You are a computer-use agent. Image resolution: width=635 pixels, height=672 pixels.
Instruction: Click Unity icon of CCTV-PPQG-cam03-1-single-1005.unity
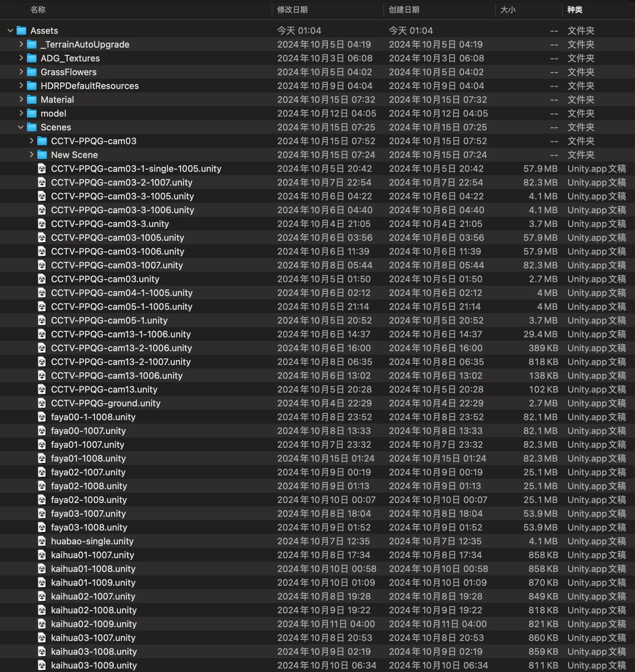coord(42,169)
